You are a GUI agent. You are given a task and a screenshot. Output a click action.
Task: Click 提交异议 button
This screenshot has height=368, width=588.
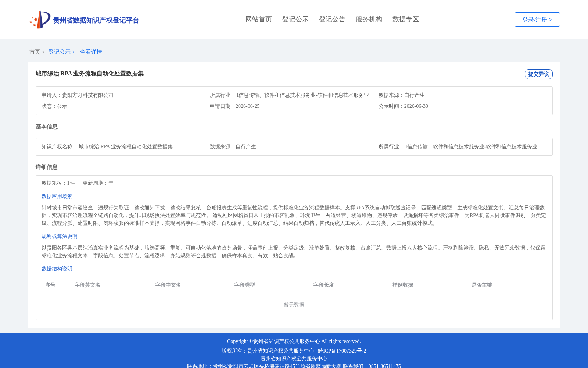[x=539, y=74]
